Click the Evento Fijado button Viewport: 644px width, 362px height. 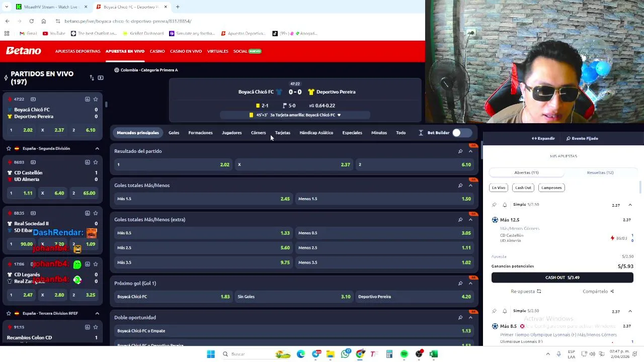click(582, 138)
